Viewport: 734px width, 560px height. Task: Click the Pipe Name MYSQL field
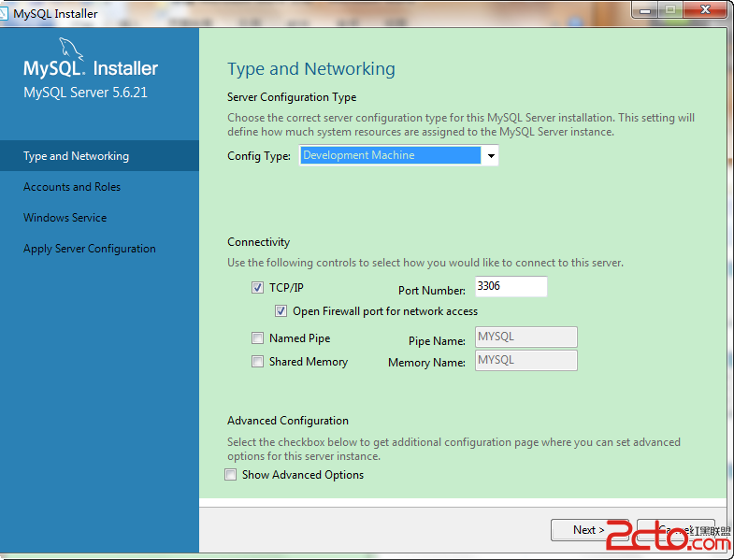(x=526, y=337)
